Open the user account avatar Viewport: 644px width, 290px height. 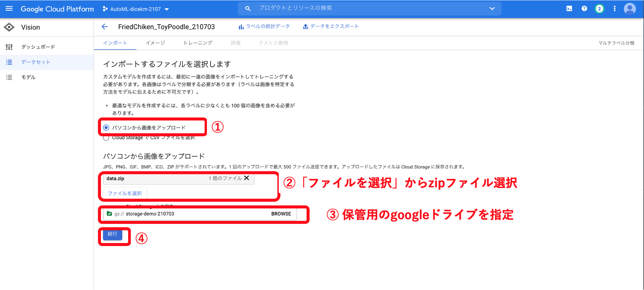(x=630, y=9)
